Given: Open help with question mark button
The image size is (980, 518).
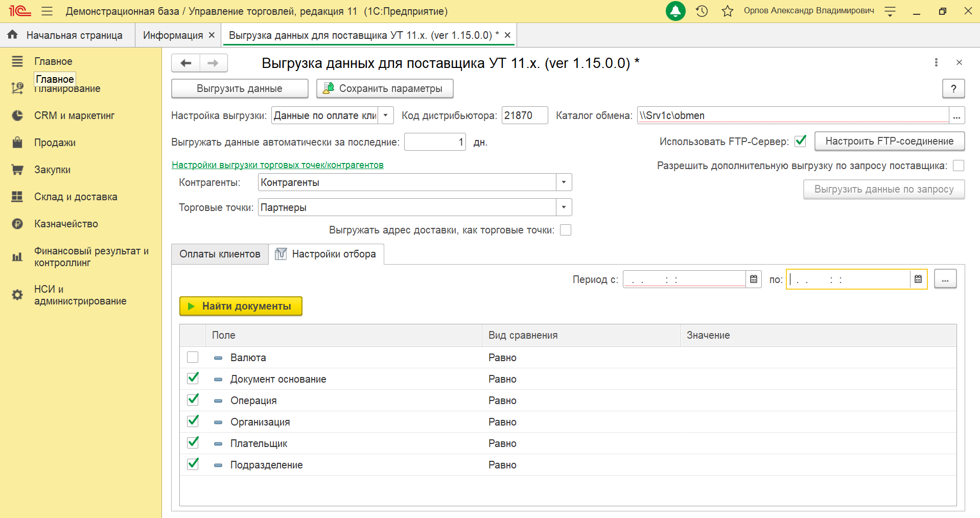Looking at the screenshot, I should click(x=953, y=88).
